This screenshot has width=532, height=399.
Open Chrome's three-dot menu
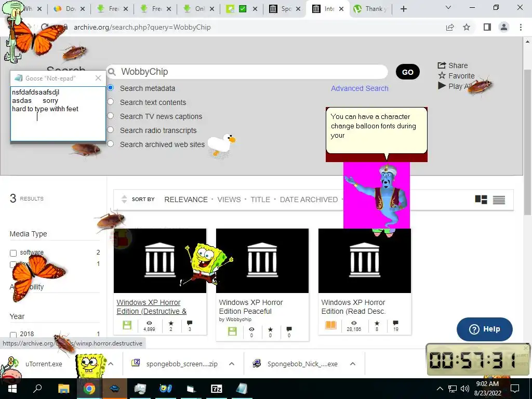pos(521,27)
